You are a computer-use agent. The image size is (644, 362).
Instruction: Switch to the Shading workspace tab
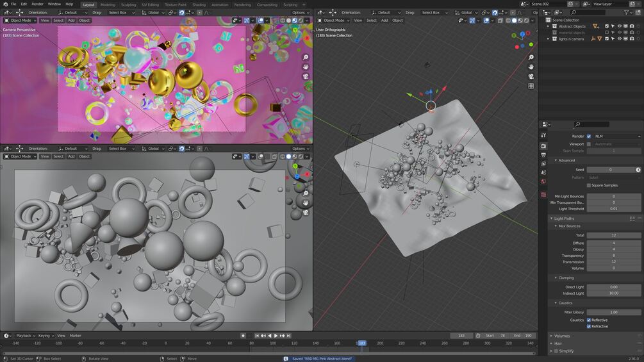point(199,4)
